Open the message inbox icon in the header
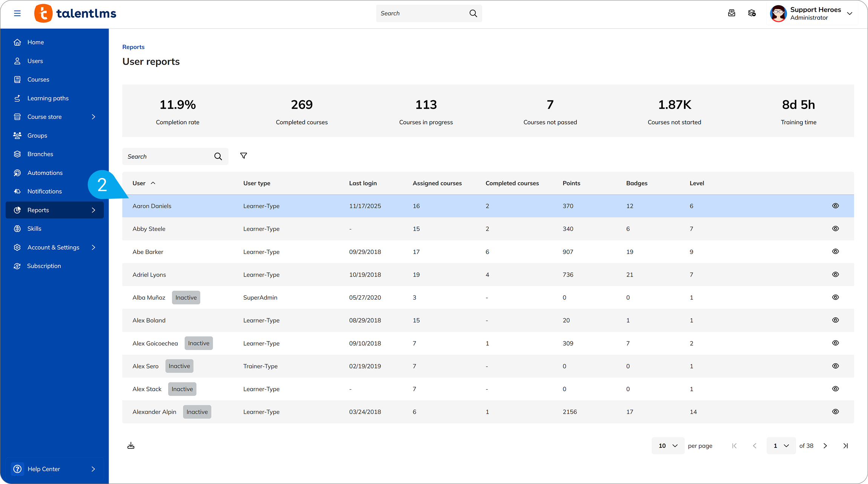Screen dimensions: 868x484 732,13
